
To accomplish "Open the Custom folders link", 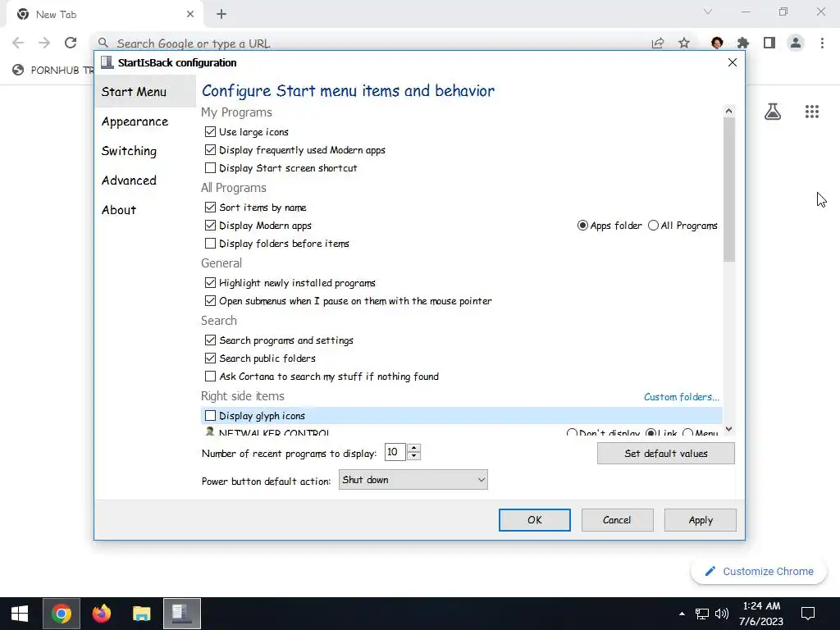I will (x=682, y=397).
